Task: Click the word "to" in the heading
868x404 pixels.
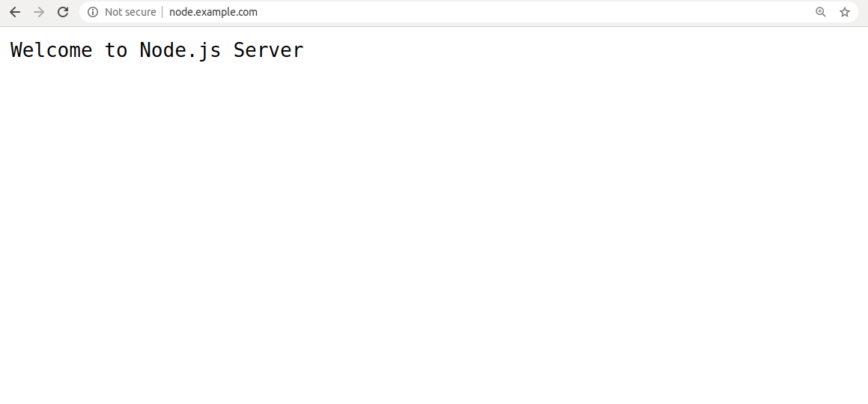Action: (116, 50)
